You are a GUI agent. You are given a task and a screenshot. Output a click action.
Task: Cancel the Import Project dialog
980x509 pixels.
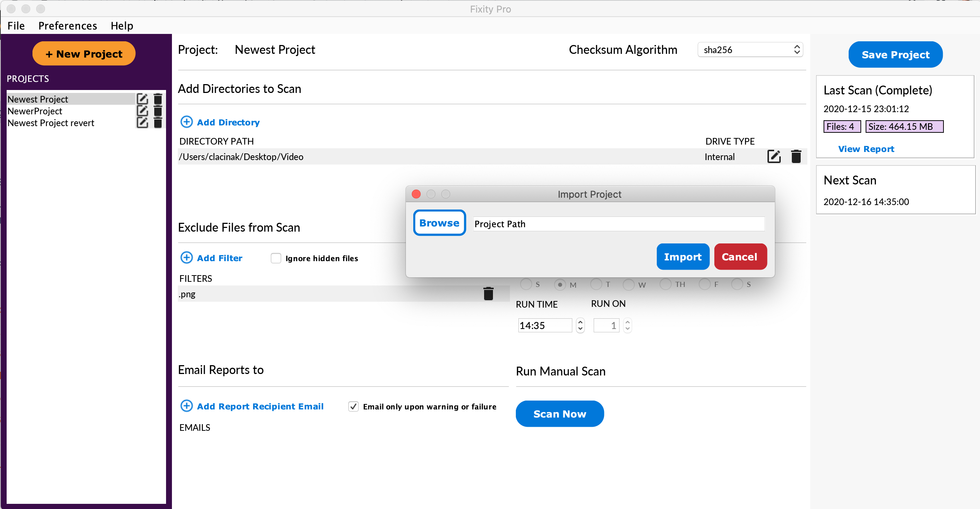pyautogui.click(x=740, y=257)
